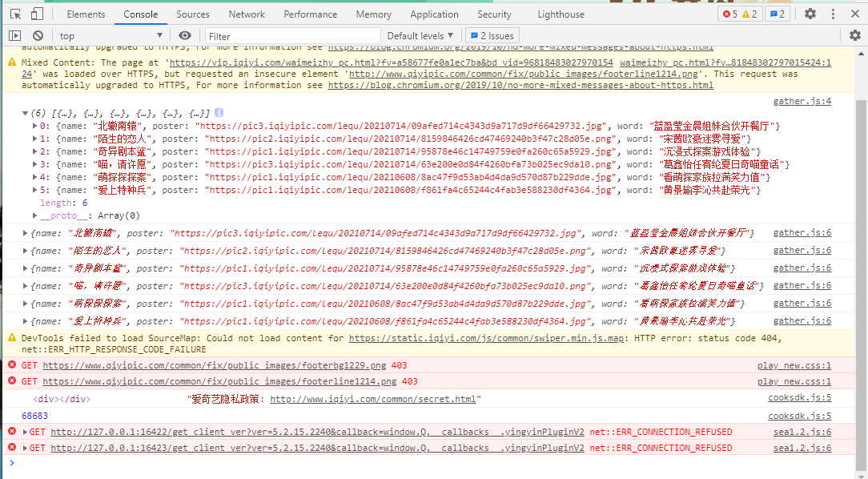Activate the inspect element picker icon
868x479 pixels.
pyautogui.click(x=15, y=14)
